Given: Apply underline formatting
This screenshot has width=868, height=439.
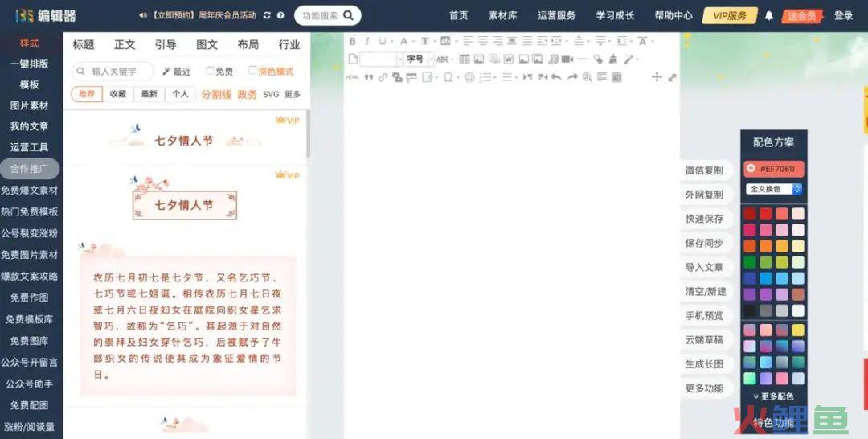Looking at the screenshot, I should (x=382, y=42).
